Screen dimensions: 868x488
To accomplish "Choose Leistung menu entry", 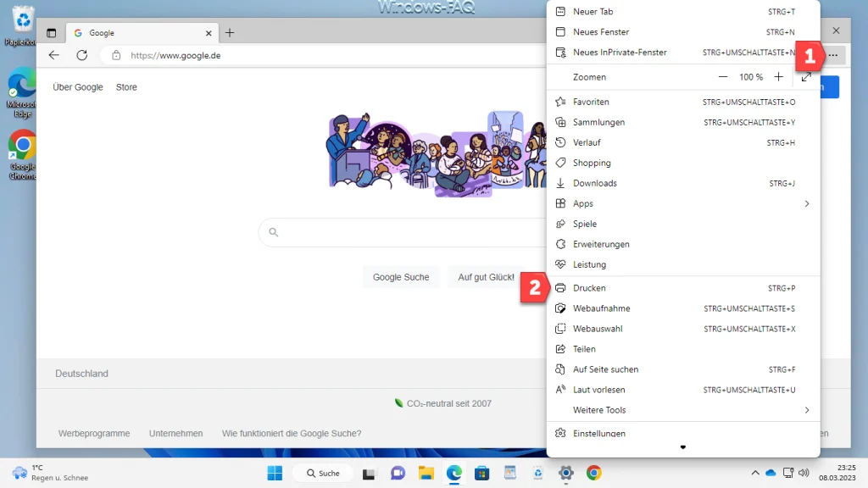I will [x=683, y=264].
